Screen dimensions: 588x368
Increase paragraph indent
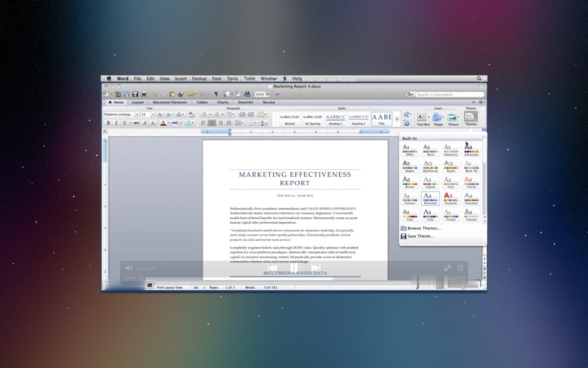tap(251, 114)
